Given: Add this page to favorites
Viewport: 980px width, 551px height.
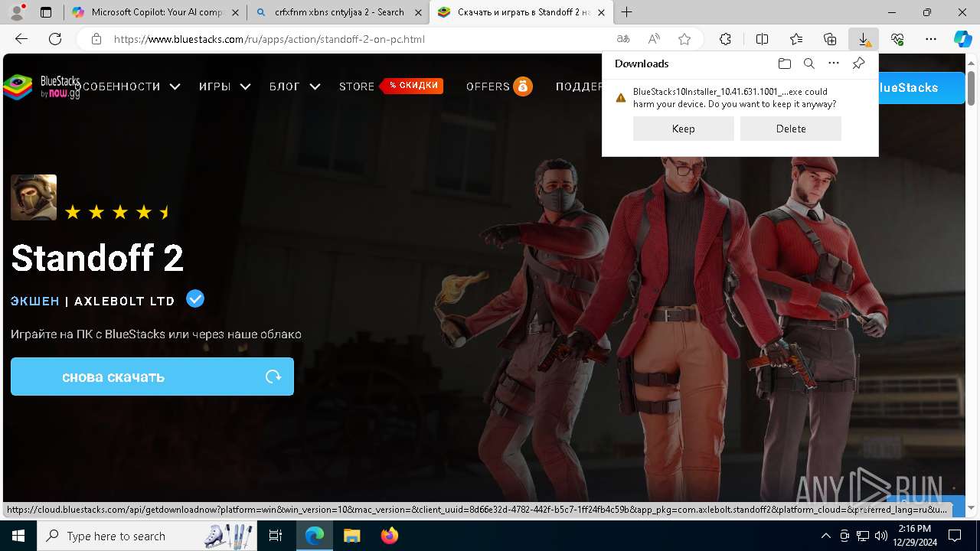Looking at the screenshot, I should click(684, 39).
